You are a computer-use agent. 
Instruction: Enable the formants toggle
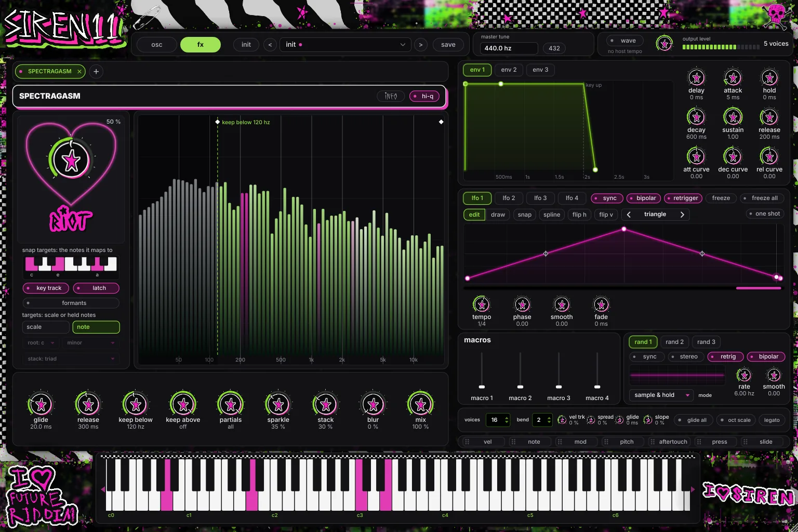coord(71,303)
